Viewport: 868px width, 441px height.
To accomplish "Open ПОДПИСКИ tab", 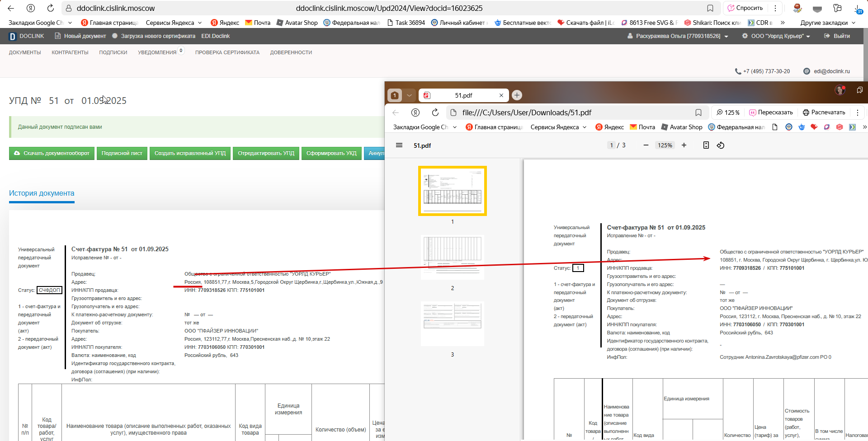I will coord(113,52).
